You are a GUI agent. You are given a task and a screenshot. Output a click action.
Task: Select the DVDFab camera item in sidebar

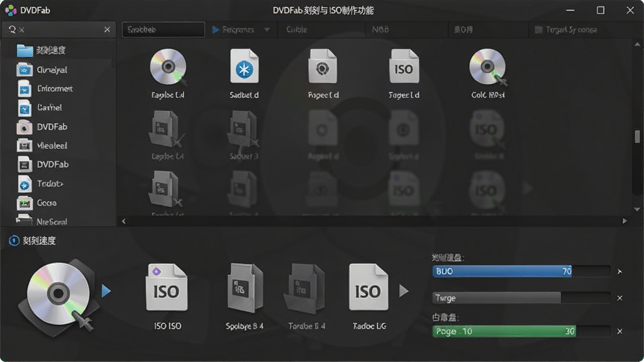click(42, 127)
